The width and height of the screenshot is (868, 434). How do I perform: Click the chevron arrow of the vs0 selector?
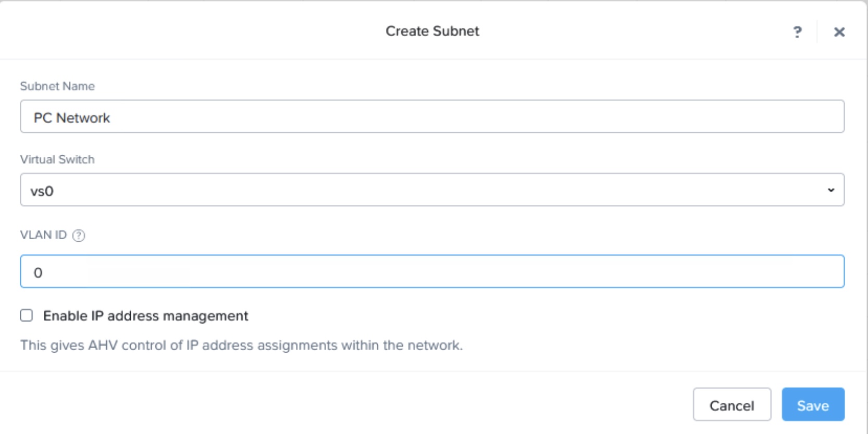coord(831,190)
